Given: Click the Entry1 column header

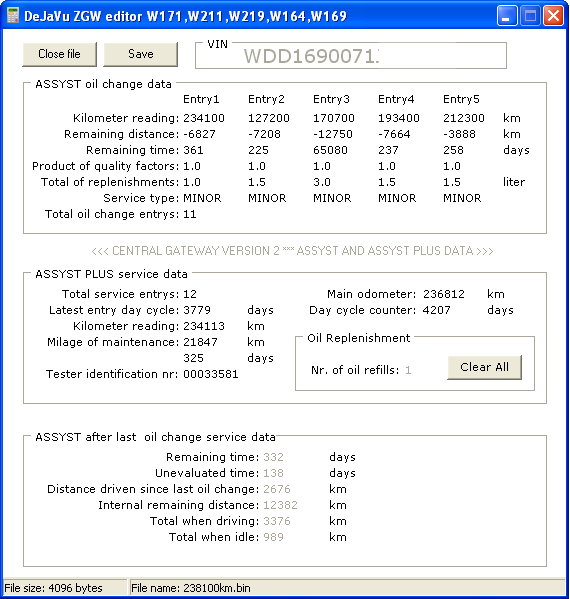Looking at the screenshot, I should (201, 99).
